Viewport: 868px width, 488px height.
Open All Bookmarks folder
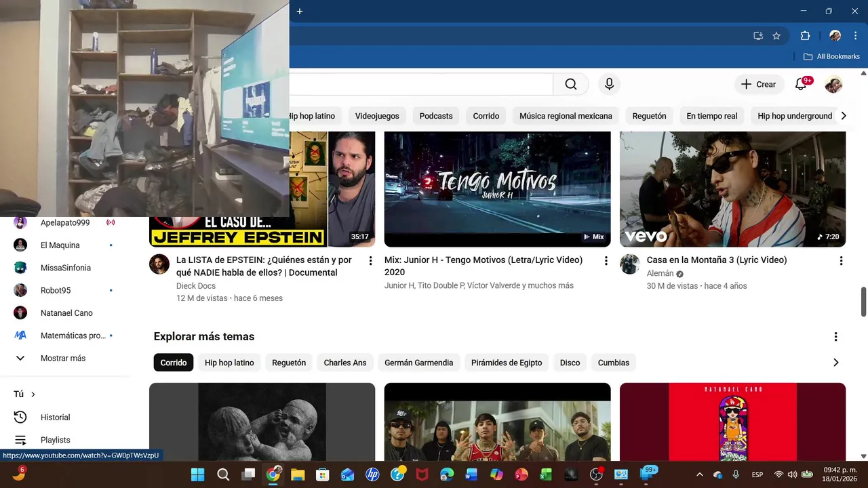831,56
